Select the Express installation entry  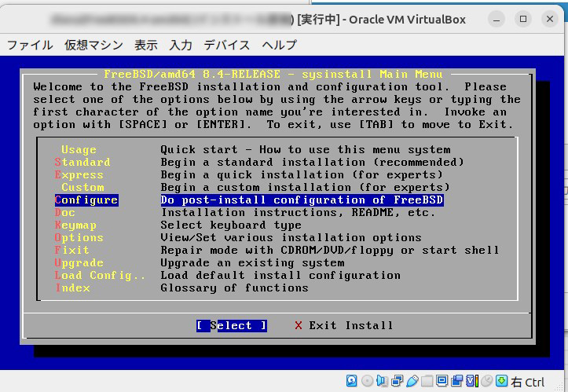pyautogui.click(x=79, y=174)
